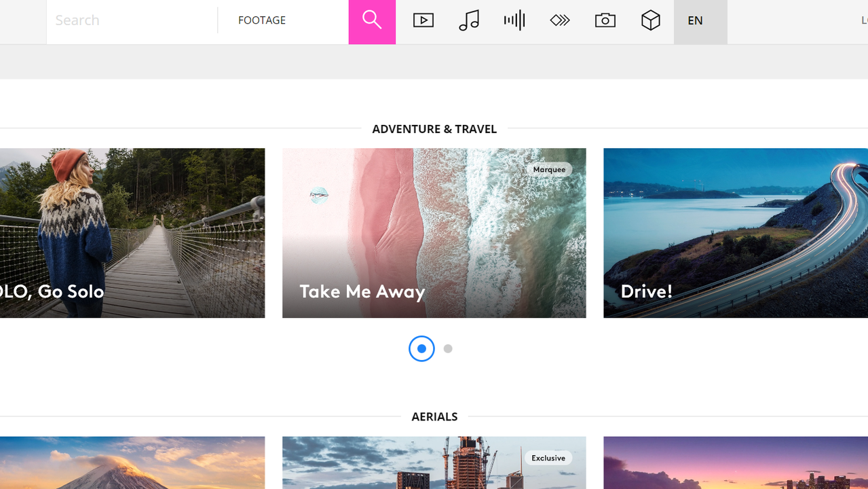Open the 3D models cube icon
868x489 pixels.
pyautogui.click(x=651, y=20)
